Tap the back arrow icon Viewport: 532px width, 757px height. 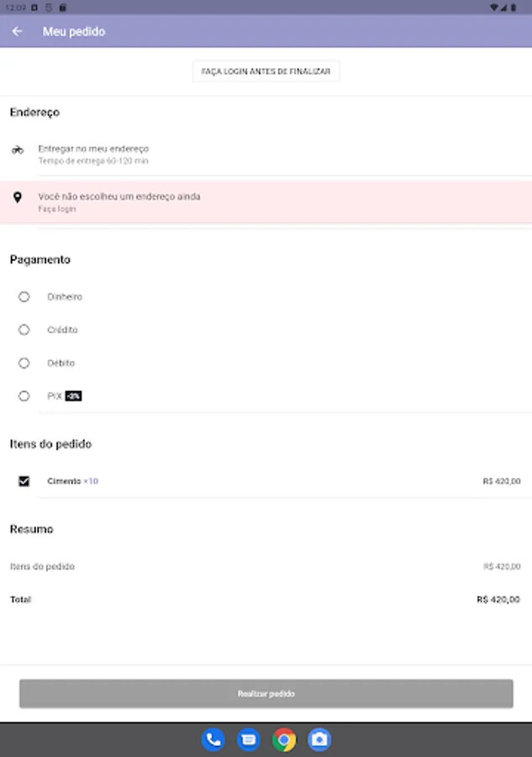point(17,32)
